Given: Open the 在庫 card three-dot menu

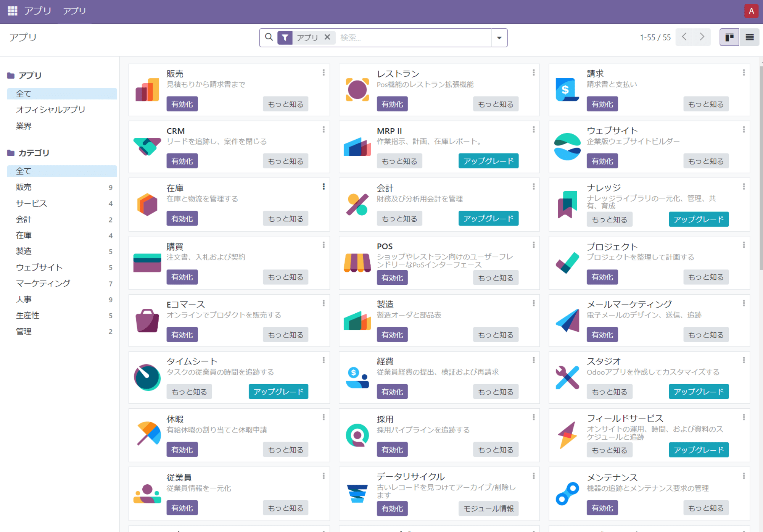Looking at the screenshot, I should [324, 187].
